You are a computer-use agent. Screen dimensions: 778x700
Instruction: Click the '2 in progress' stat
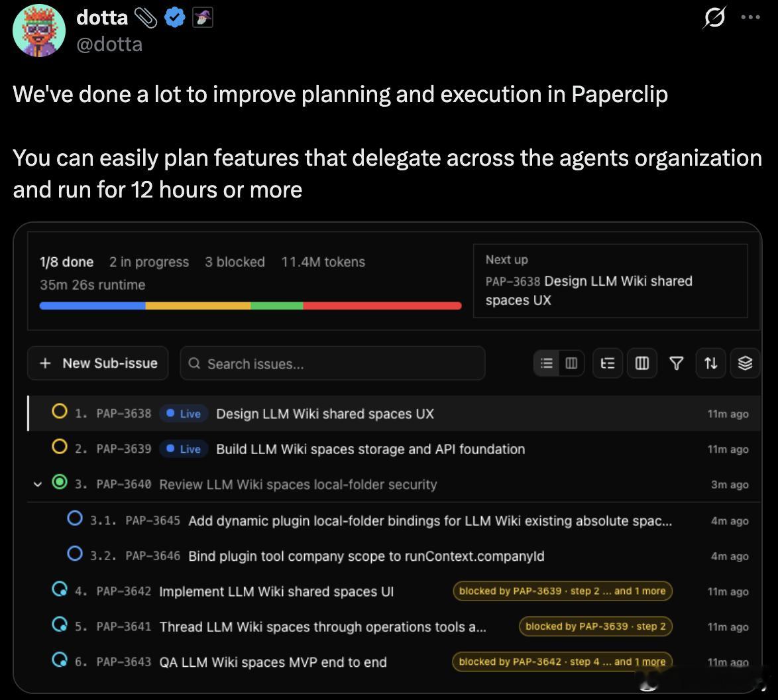tap(149, 262)
